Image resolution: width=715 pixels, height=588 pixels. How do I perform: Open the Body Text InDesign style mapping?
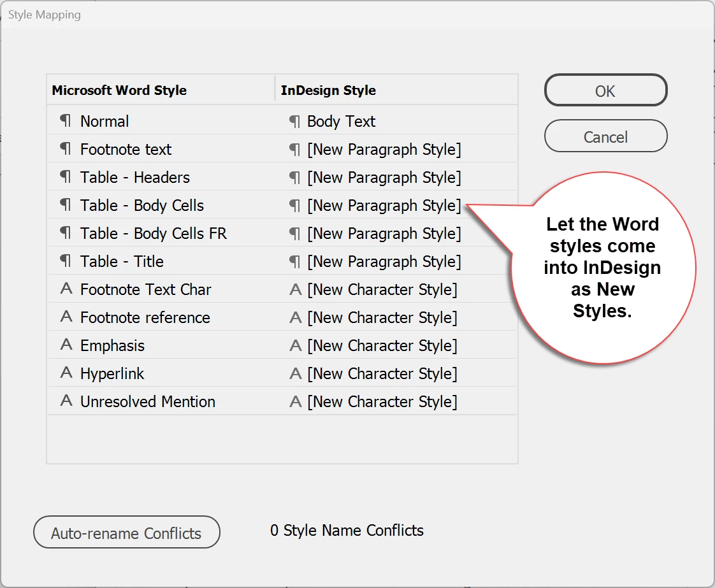[x=341, y=121]
